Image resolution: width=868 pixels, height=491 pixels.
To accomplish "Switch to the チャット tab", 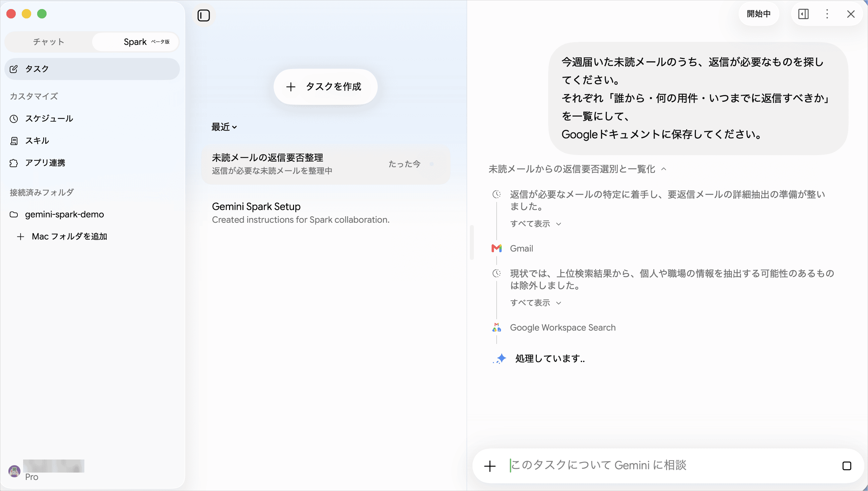I will 49,42.
